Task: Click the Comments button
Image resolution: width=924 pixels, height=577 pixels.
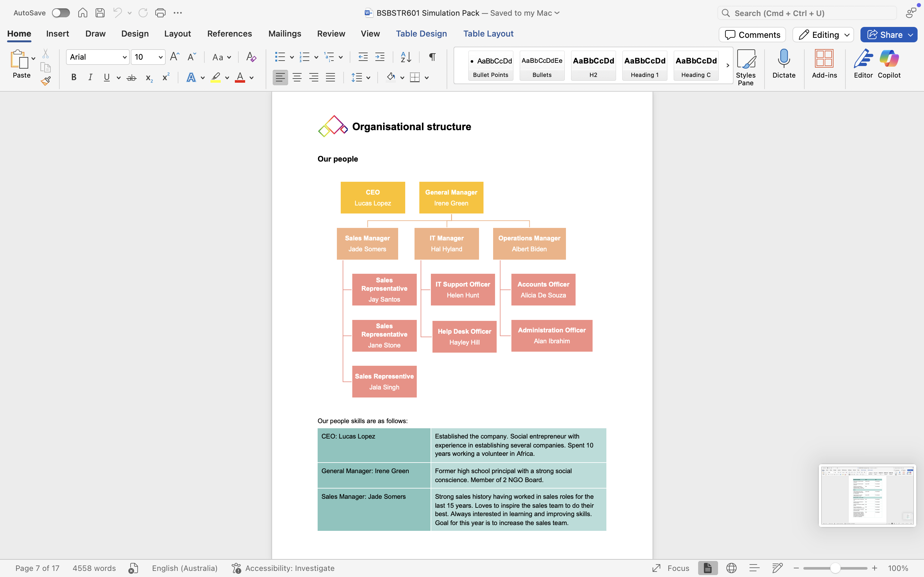Action: click(x=752, y=35)
